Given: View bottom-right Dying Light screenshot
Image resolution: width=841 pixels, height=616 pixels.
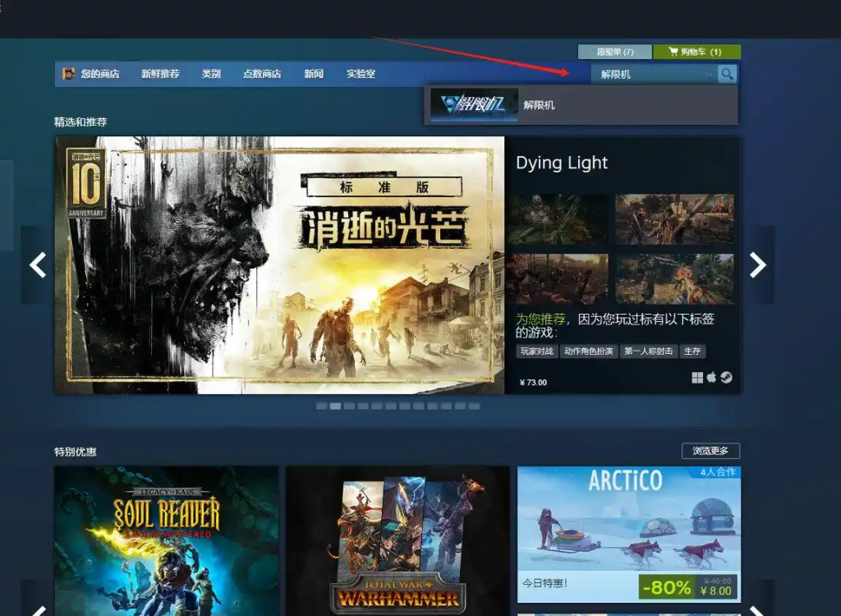Looking at the screenshot, I should click(675, 279).
